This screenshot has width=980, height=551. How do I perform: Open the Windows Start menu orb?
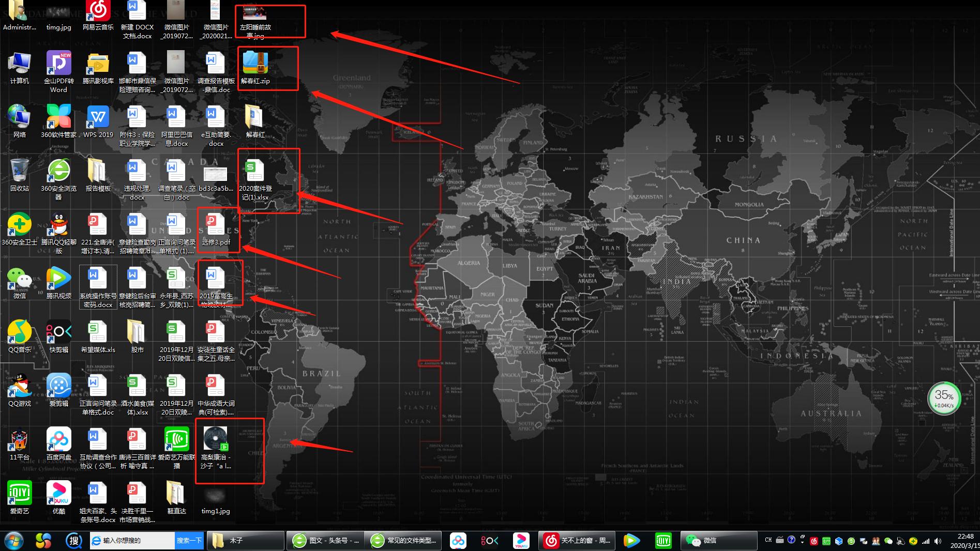[14, 541]
